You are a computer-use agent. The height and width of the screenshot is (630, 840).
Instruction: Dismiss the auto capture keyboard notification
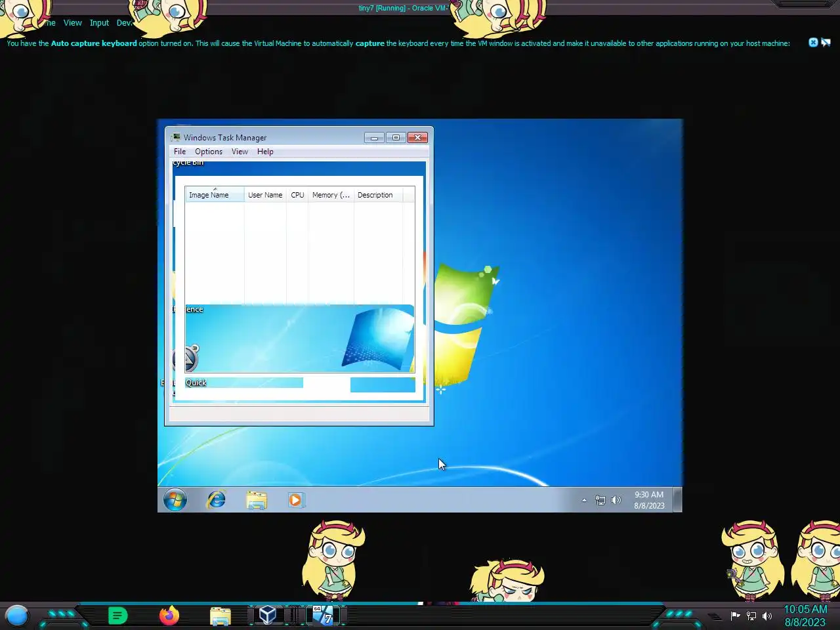[813, 43]
